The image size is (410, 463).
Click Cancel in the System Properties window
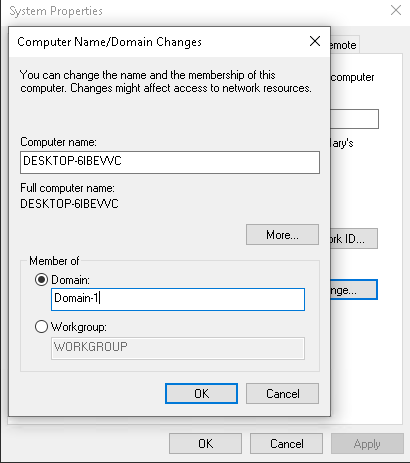click(286, 444)
